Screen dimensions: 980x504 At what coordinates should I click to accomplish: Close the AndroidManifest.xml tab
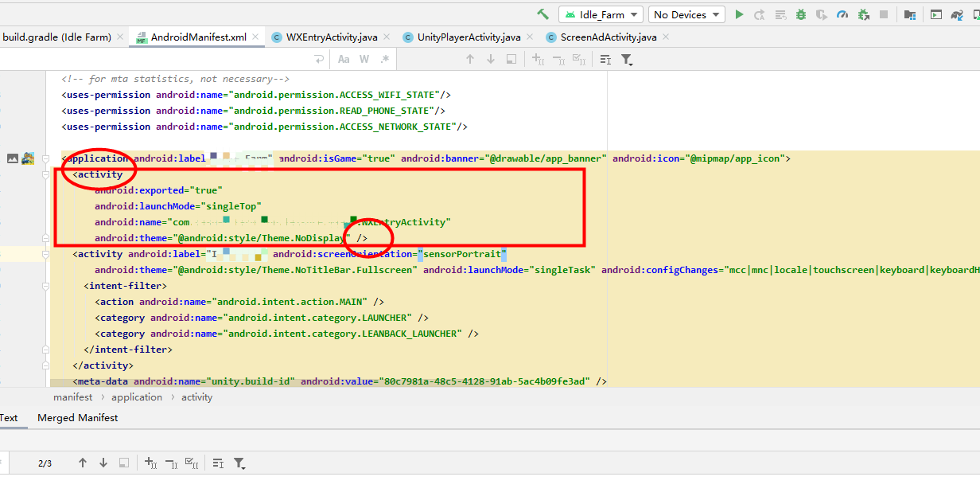(256, 37)
